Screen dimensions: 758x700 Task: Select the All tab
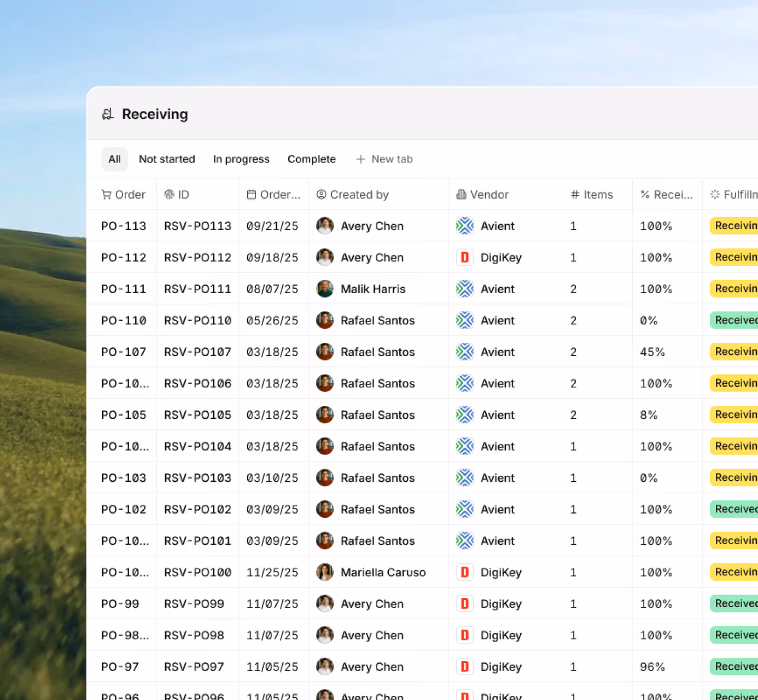point(114,159)
